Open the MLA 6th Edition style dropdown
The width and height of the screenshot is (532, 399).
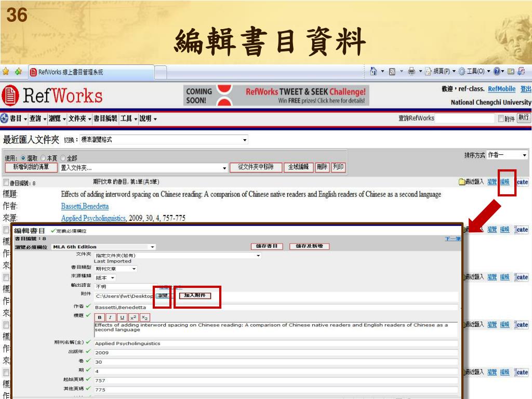coord(103,247)
